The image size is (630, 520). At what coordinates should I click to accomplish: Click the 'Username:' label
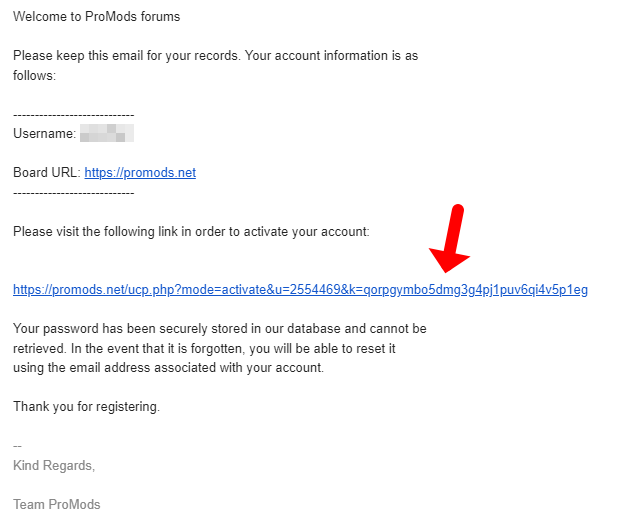(x=44, y=133)
